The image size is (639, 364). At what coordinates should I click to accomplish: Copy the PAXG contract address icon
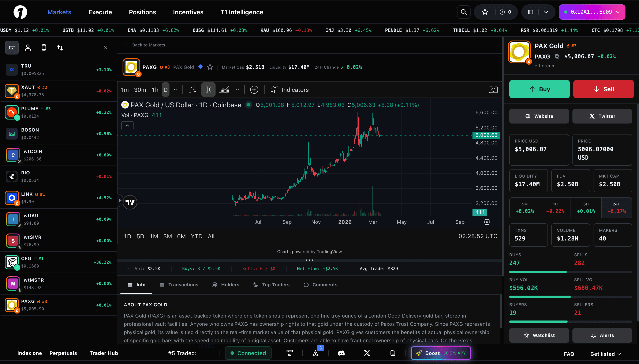[557, 56]
